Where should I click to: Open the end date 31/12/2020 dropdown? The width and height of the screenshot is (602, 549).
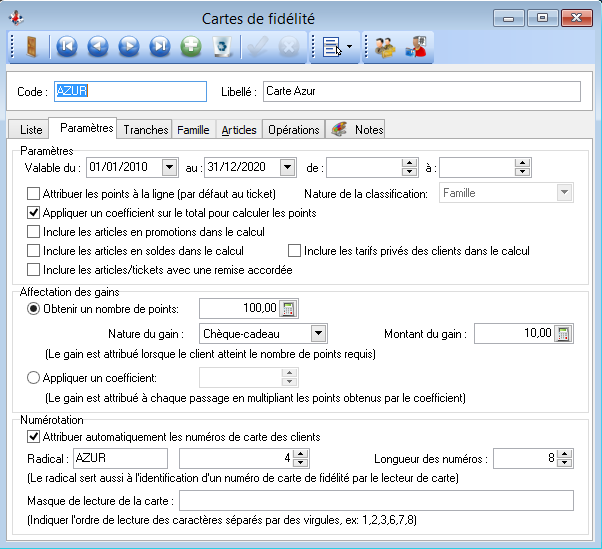(x=288, y=167)
